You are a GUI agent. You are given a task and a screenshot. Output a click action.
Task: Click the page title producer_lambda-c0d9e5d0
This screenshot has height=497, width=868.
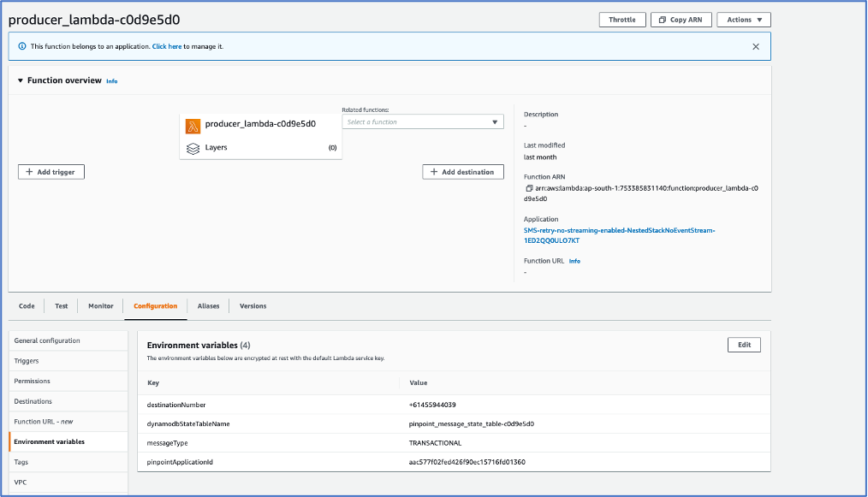[x=94, y=20]
